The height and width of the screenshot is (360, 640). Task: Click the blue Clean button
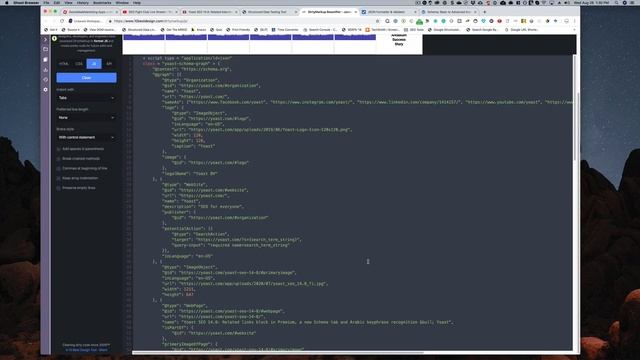pos(87,78)
